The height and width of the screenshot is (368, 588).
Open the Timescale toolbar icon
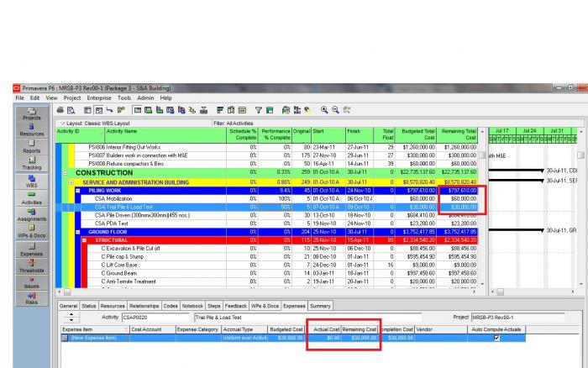[x=242, y=110]
